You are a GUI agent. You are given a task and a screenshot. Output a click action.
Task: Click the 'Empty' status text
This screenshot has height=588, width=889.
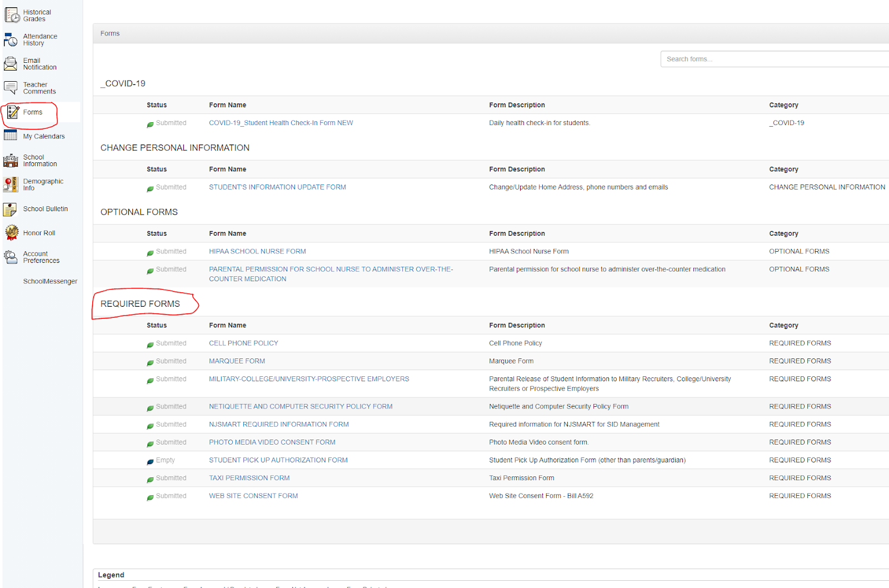tap(166, 460)
